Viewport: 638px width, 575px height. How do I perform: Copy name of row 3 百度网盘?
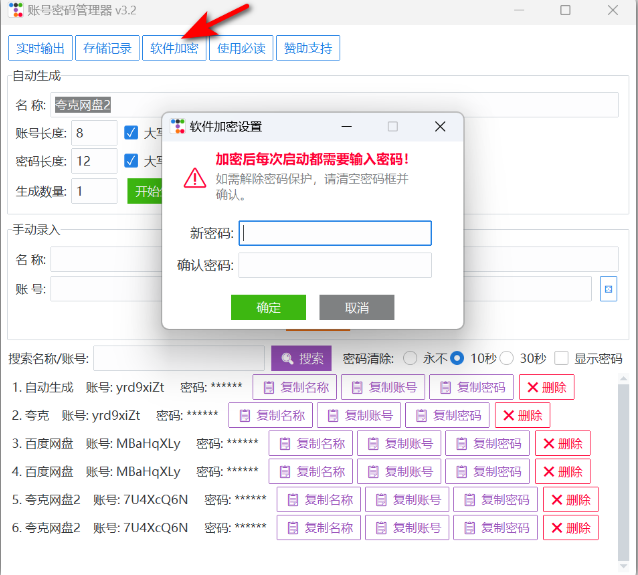[311, 443]
